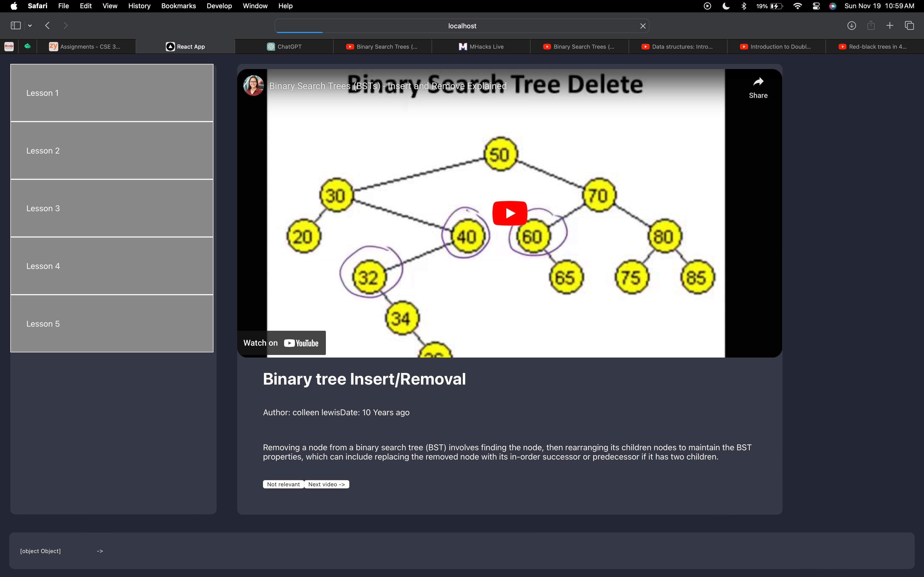Open a new tab with plus icon
The image size is (924, 577).
pyautogui.click(x=890, y=26)
